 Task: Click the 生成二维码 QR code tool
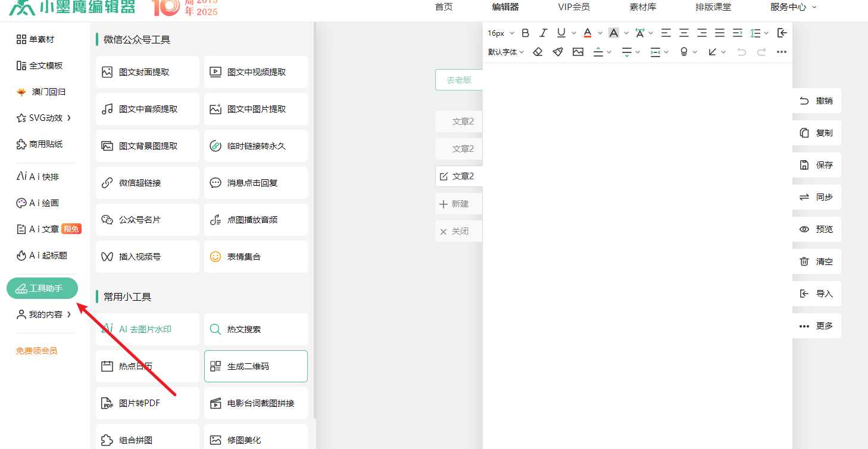[x=255, y=366]
